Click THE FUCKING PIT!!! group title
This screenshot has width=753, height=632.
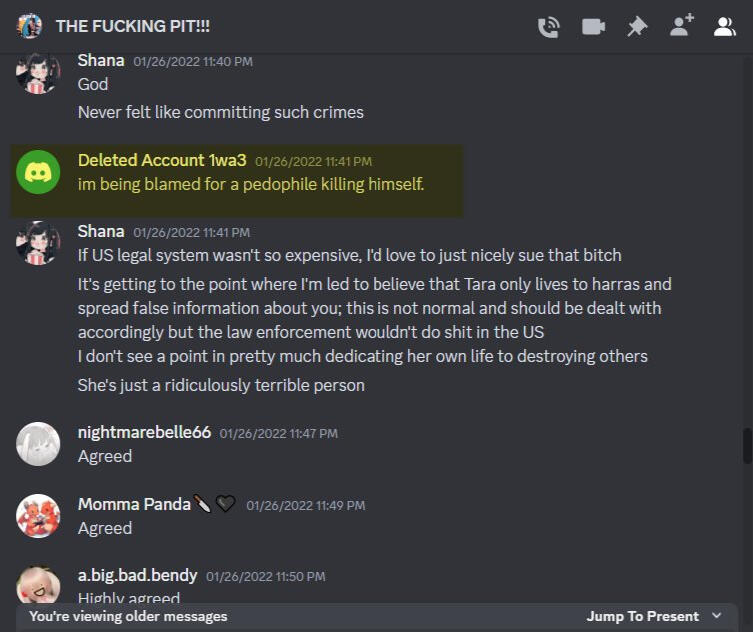point(133,26)
